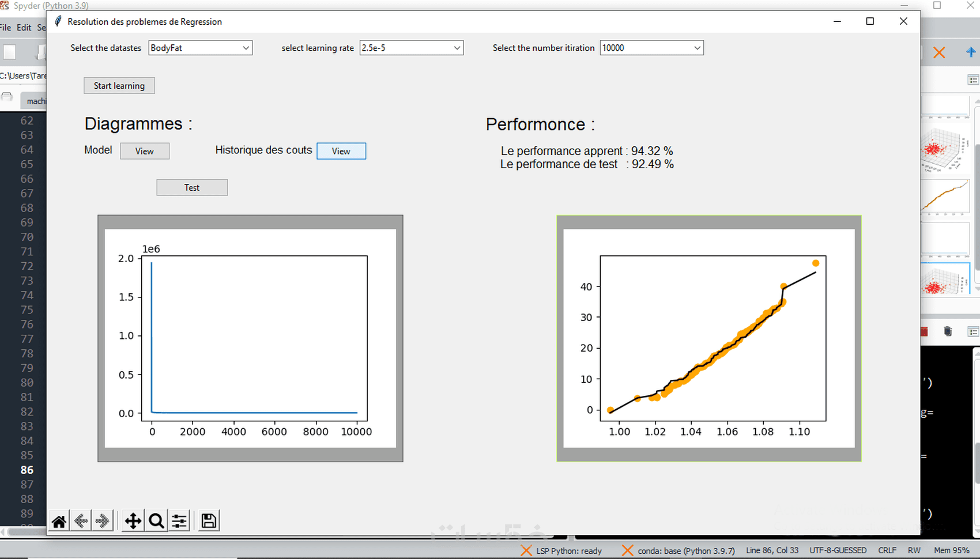980x559 pixels.
Task: Click View next to Model
Action: pos(145,151)
